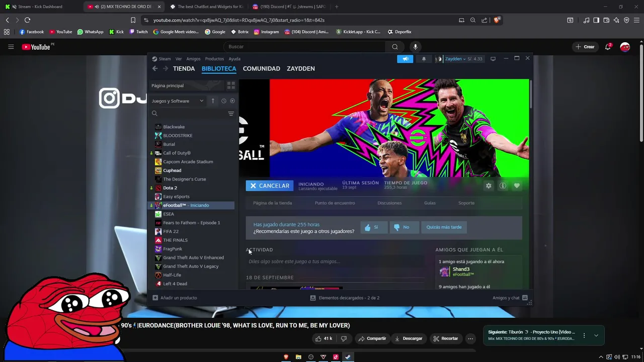Viewport: 644px width, 362px height.
Task: Cancel the eFootball launch
Action: coord(269,186)
